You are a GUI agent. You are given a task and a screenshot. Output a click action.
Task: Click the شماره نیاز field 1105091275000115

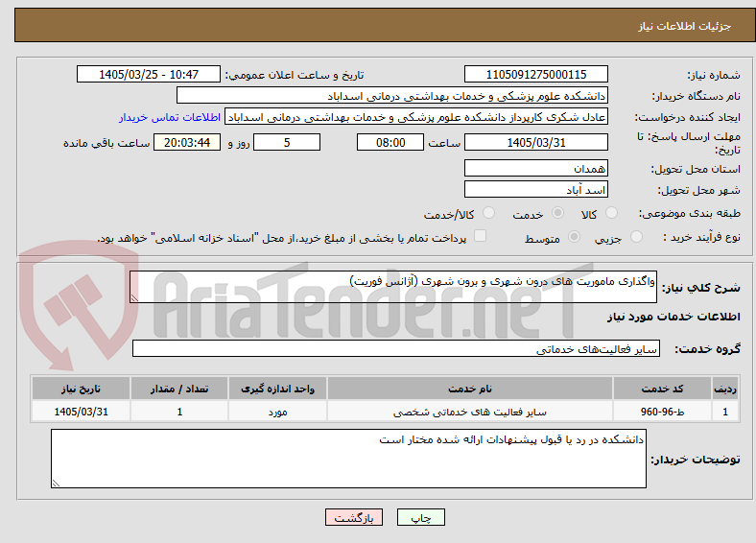tap(535, 74)
